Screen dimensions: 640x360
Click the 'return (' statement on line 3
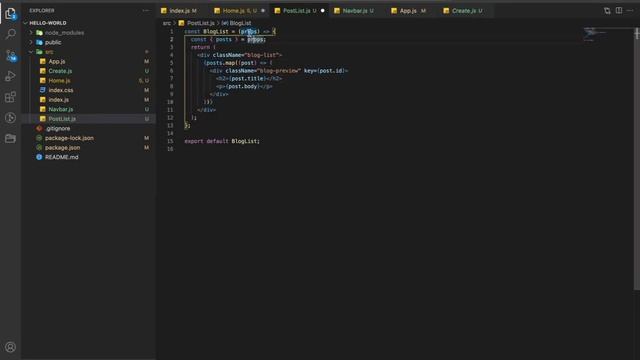point(203,47)
